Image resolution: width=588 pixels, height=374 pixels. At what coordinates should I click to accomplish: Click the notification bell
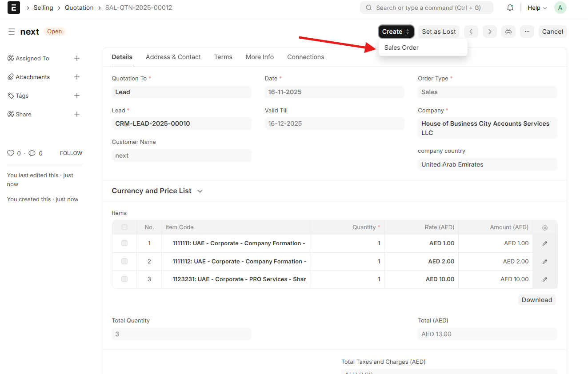(x=510, y=8)
